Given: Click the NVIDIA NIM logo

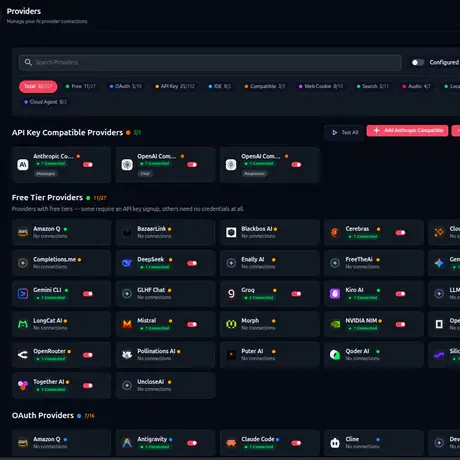Looking at the screenshot, I should click(x=335, y=324).
